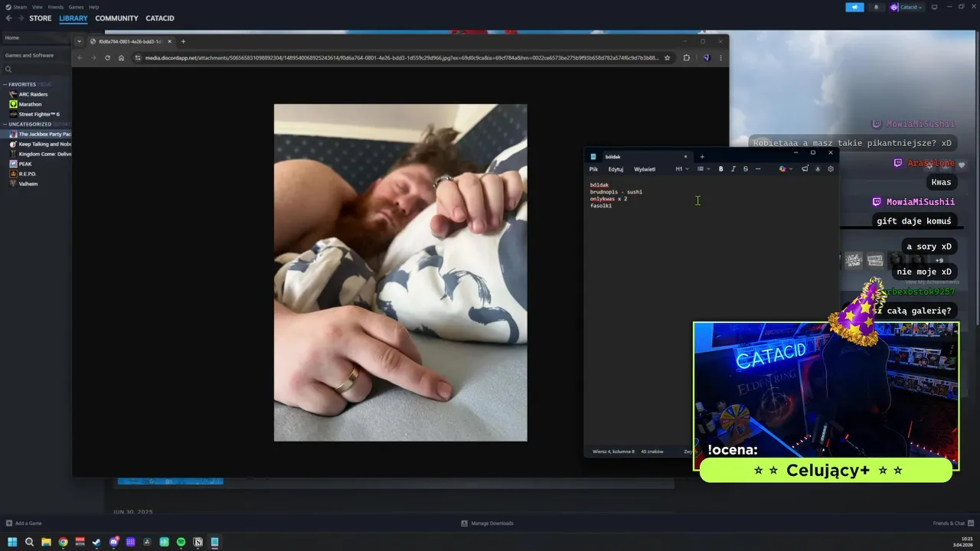980x551 pixels.
Task: Click the browser back arrow
Action: [80, 57]
